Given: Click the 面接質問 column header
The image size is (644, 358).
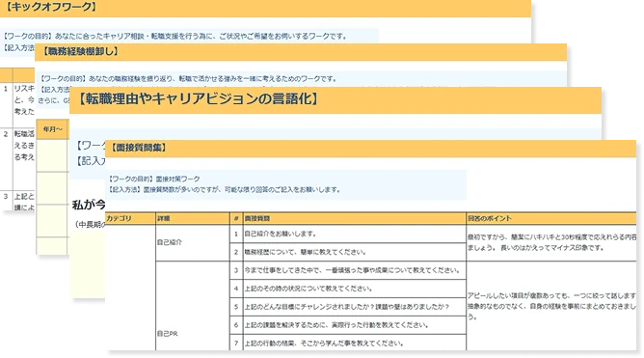Looking at the screenshot, I should pyautogui.click(x=257, y=219).
